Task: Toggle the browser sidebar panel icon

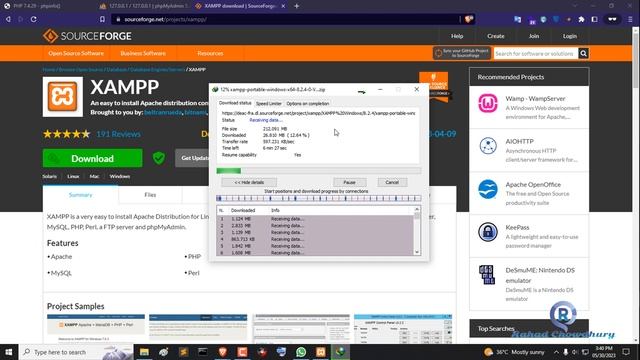Action: coord(595,19)
